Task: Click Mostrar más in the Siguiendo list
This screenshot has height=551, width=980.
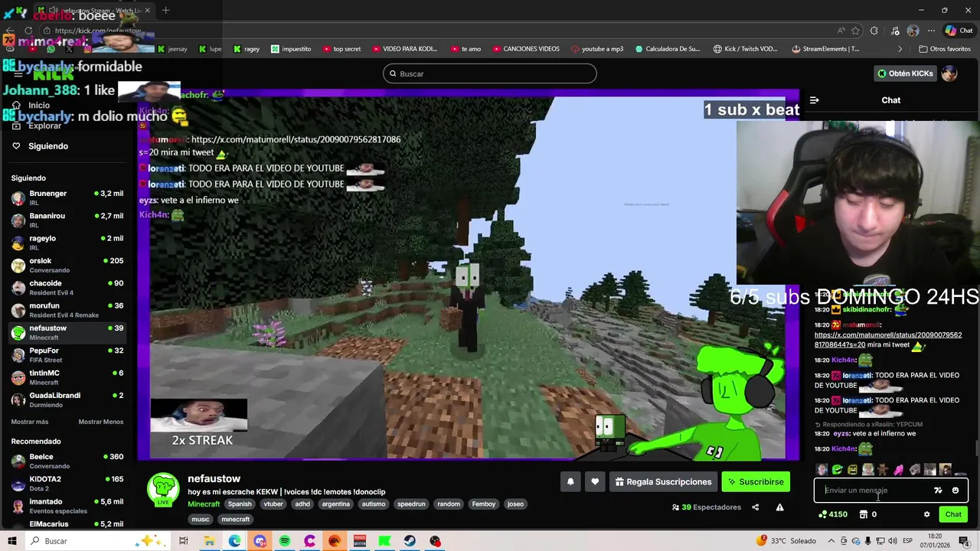Action: (x=30, y=422)
